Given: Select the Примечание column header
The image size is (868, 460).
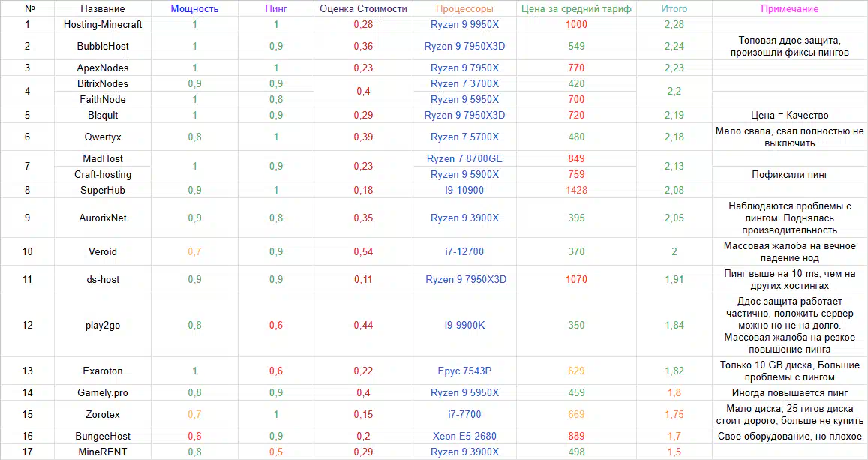Looking at the screenshot, I should (x=789, y=8).
